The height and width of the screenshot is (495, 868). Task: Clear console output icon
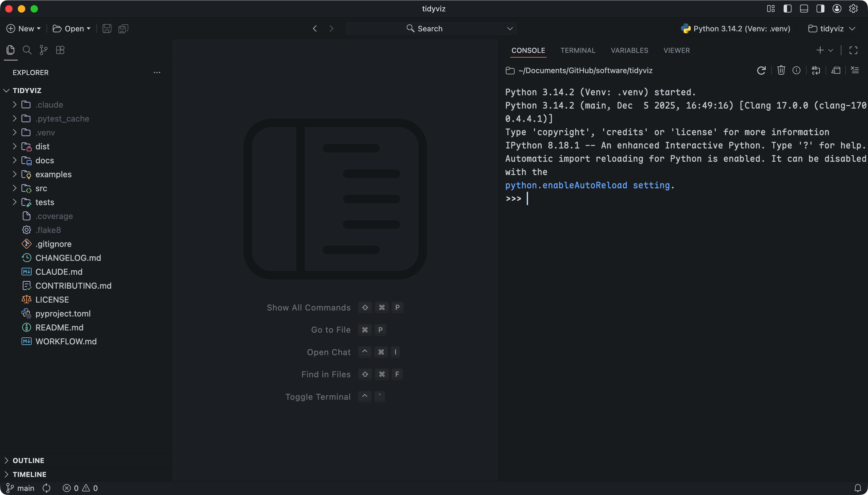[855, 70]
